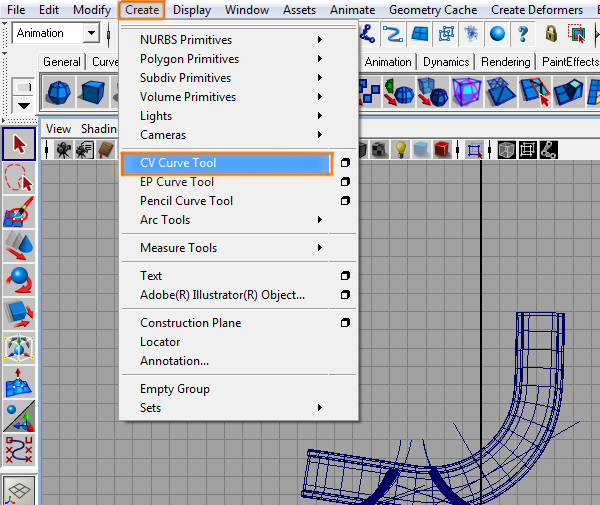Open Pencil Curve Tool option box
The width and height of the screenshot is (600, 505).
click(345, 201)
